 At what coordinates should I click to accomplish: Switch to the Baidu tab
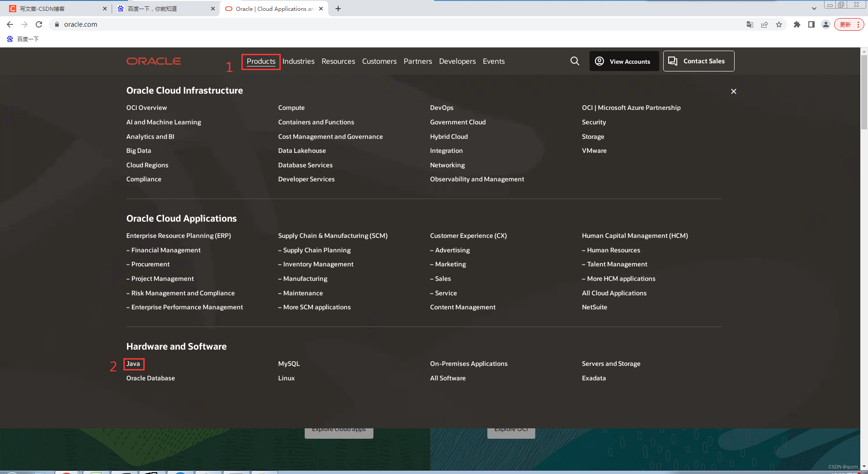165,9
